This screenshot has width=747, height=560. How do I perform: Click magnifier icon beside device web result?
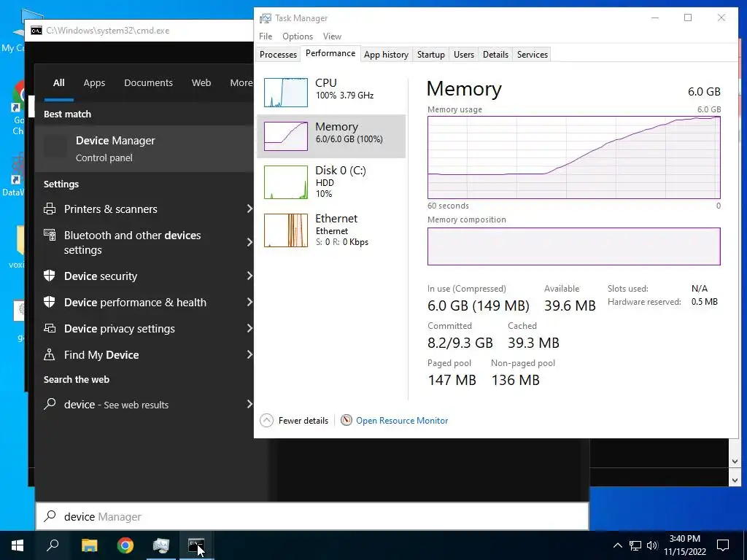[50, 404]
